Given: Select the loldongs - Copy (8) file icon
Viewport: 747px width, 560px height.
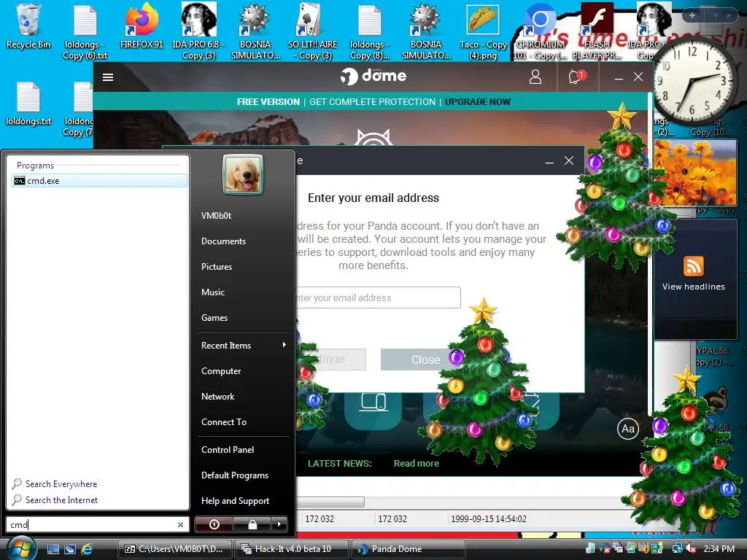Looking at the screenshot, I should coord(369,31).
